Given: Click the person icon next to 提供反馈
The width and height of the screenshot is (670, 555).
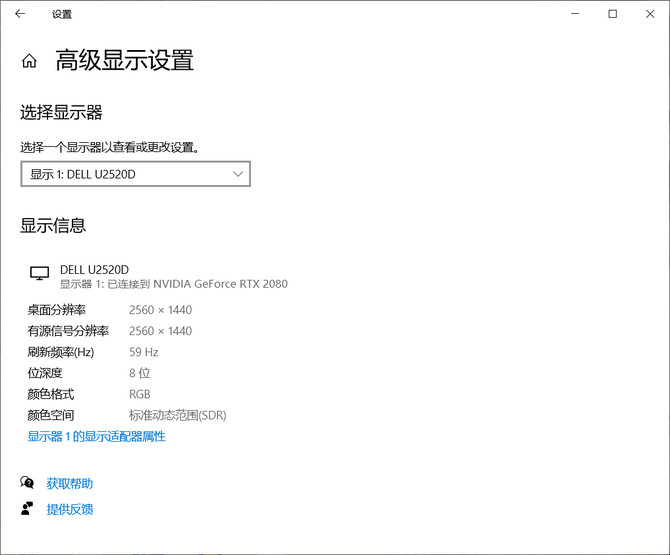Looking at the screenshot, I should tap(27, 509).
